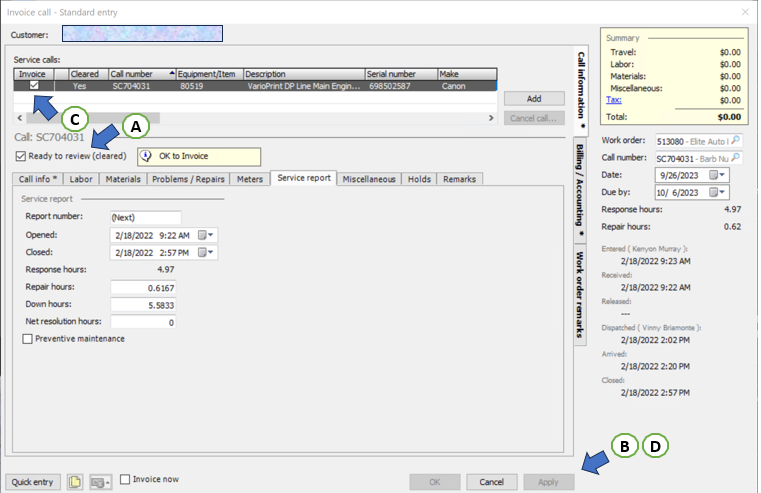Switch to the Call info tab
Image resolution: width=761 pixels, height=493 pixels.
click(38, 179)
